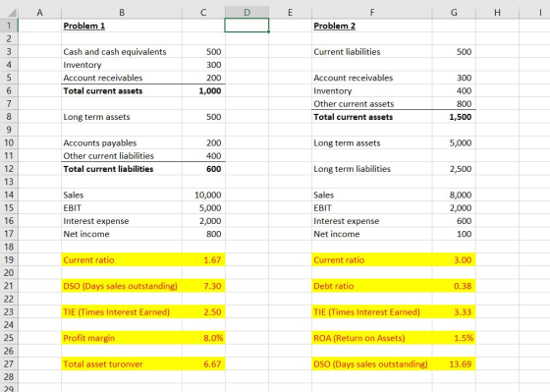Click the Problem 2 heading cell
Viewport: 550px width, 392px height.
click(x=372, y=26)
